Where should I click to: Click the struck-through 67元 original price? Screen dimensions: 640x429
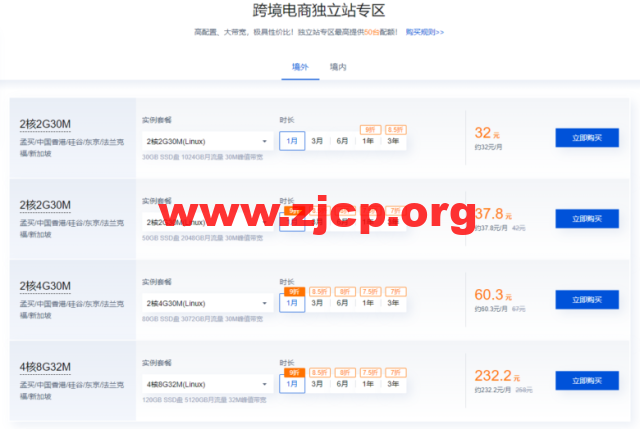tap(518, 309)
